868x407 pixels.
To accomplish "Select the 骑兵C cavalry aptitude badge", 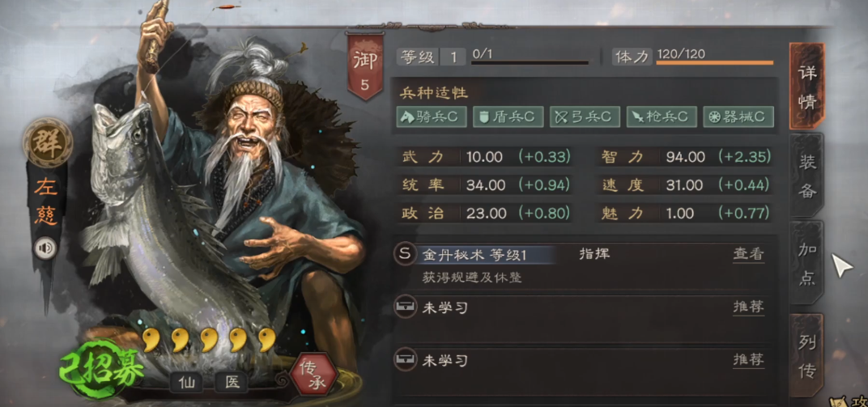I will click(432, 117).
